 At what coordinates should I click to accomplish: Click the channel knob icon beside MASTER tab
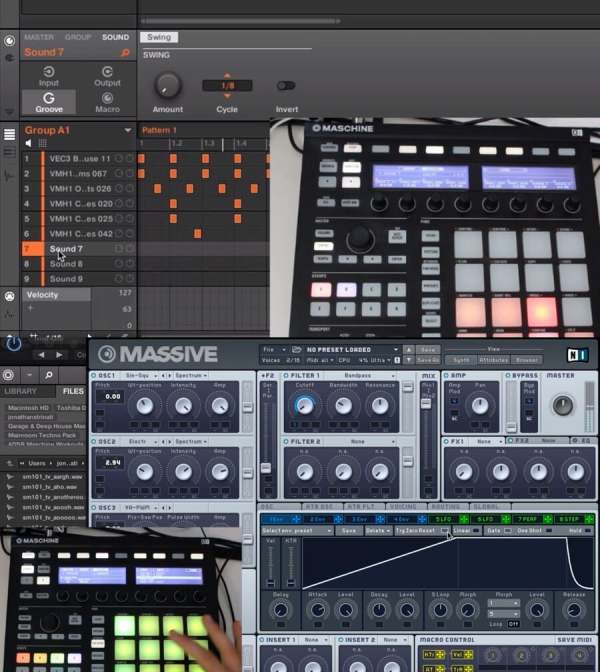(9, 41)
